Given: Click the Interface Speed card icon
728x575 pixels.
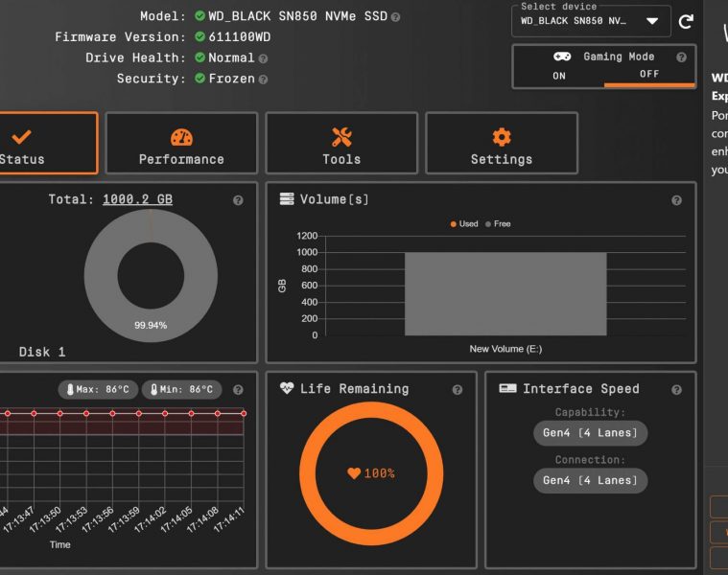Looking at the screenshot, I should pyautogui.click(x=507, y=388).
